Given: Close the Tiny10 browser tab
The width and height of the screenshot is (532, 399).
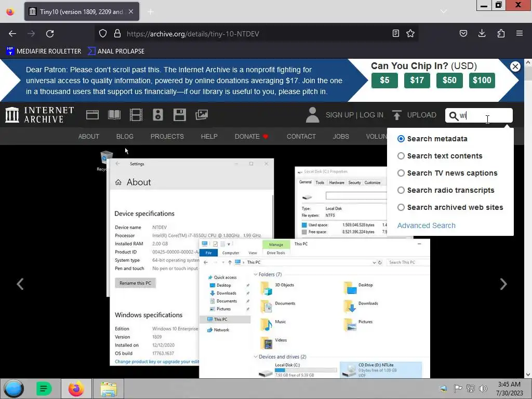Looking at the screenshot, I should point(131,11).
